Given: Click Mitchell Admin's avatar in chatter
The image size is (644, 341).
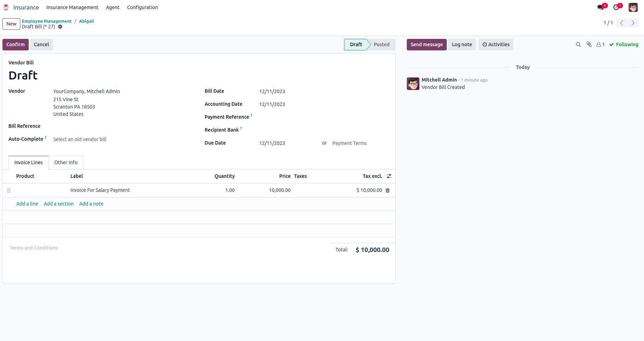Looking at the screenshot, I should (x=413, y=84).
